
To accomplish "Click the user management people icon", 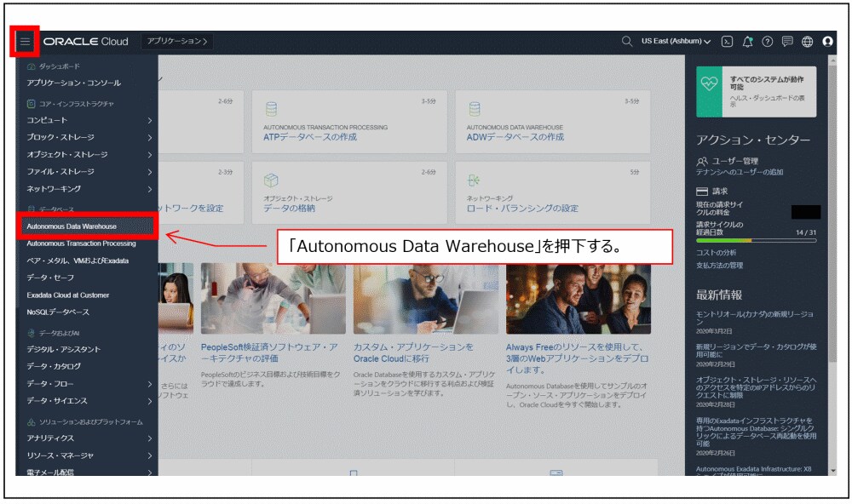I will click(702, 161).
